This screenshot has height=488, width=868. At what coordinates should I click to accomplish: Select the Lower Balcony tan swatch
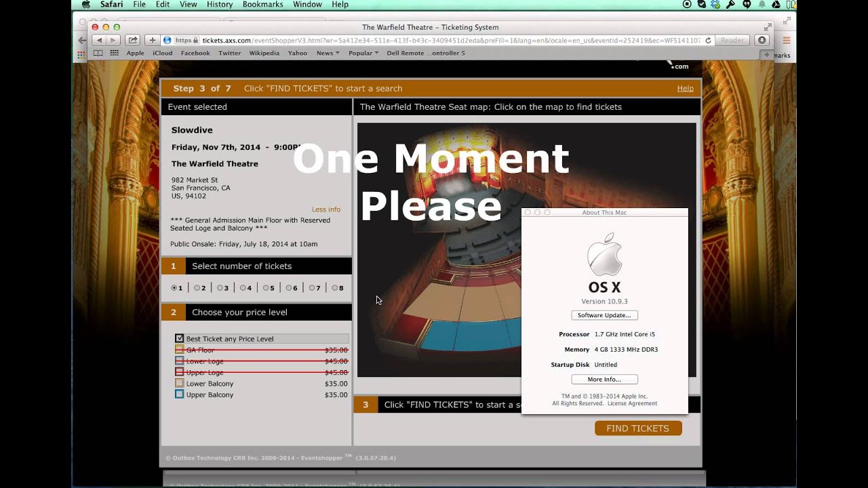pyautogui.click(x=180, y=383)
